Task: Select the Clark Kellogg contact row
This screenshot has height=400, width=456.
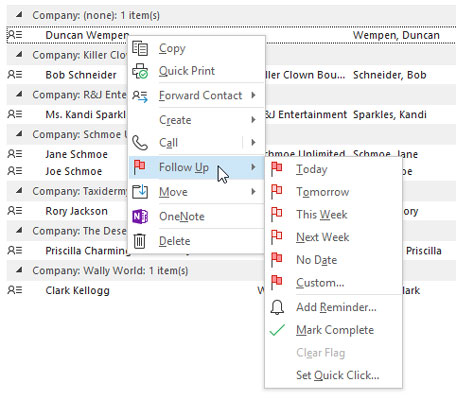Action: [x=231, y=290]
